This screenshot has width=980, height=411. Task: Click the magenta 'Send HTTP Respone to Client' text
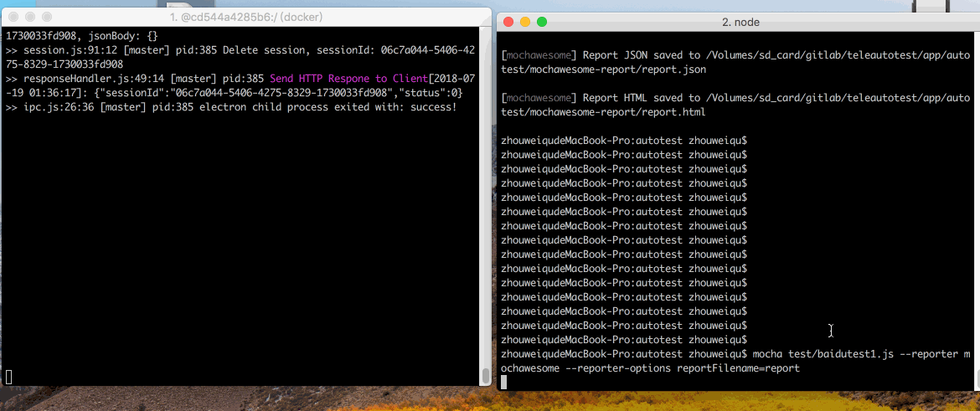pyautogui.click(x=348, y=79)
